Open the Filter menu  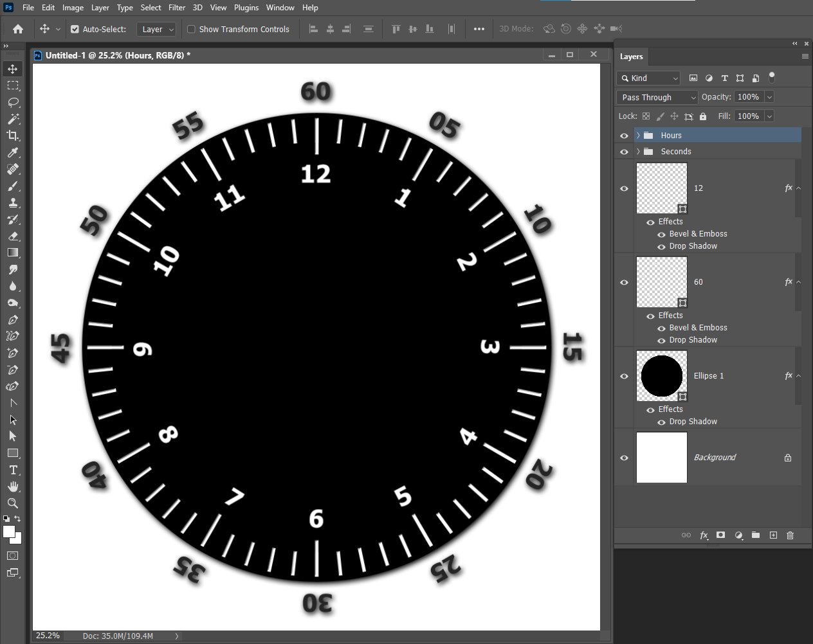point(177,7)
